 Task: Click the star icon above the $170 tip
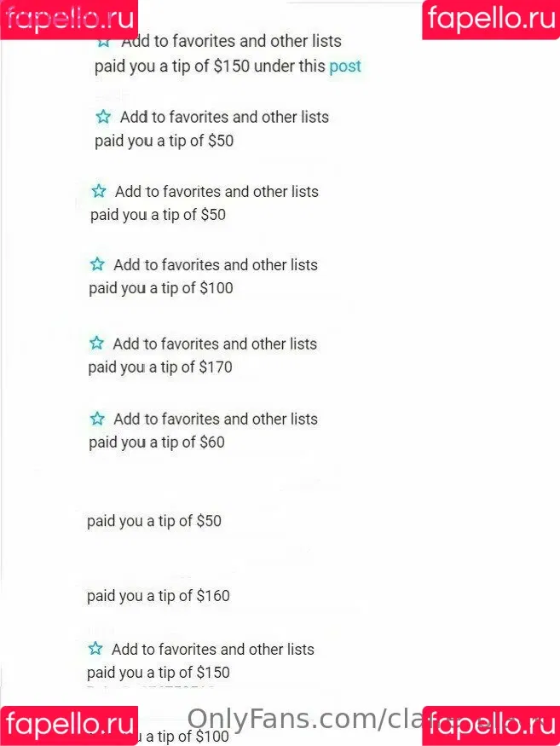[96, 343]
